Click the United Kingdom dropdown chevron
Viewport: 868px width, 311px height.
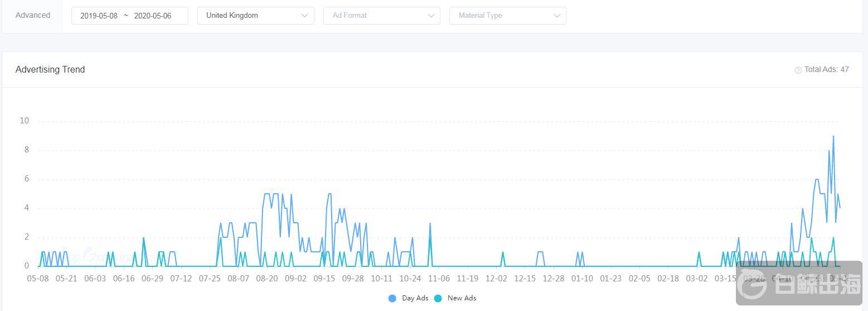304,16
